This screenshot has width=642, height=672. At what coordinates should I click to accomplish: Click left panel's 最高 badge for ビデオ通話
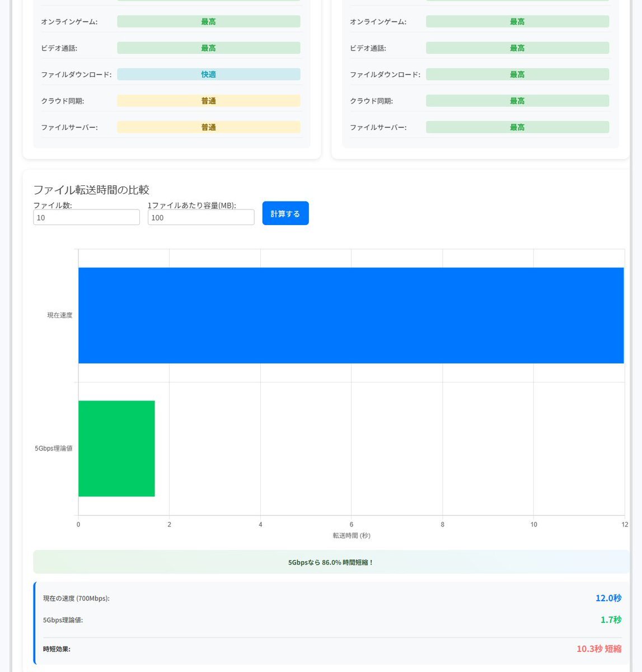point(208,48)
